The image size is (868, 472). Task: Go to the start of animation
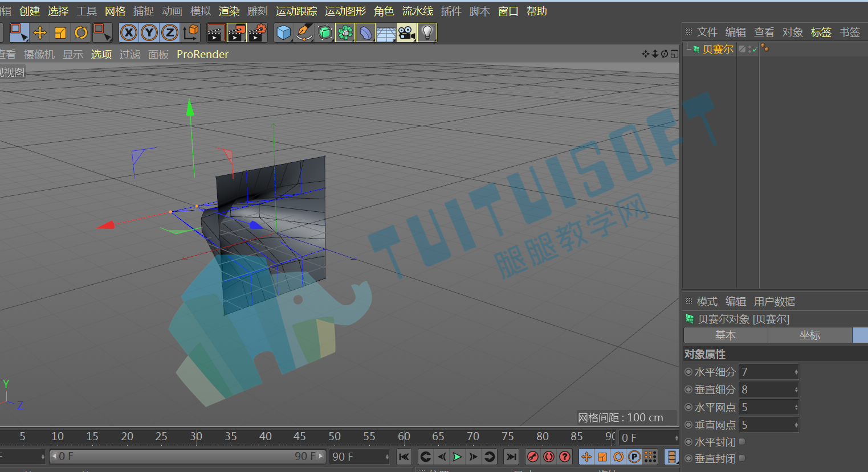(404, 457)
